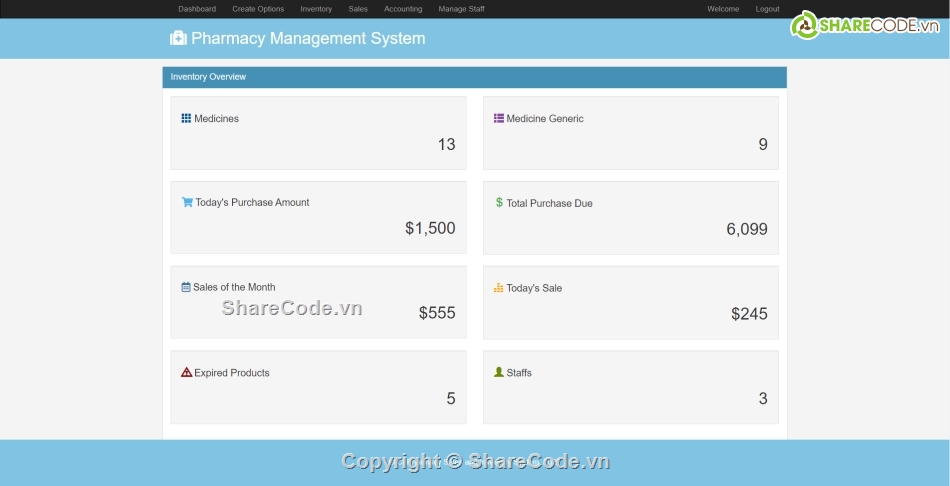This screenshot has width=950, height=486.
Task: Click the Sales of the Month label
Action: point(234,287)
